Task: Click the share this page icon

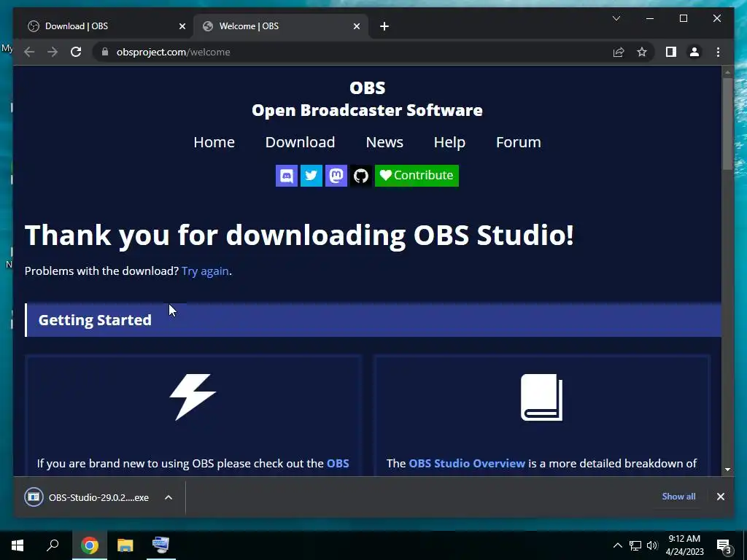Action: (x=619, y=52)
